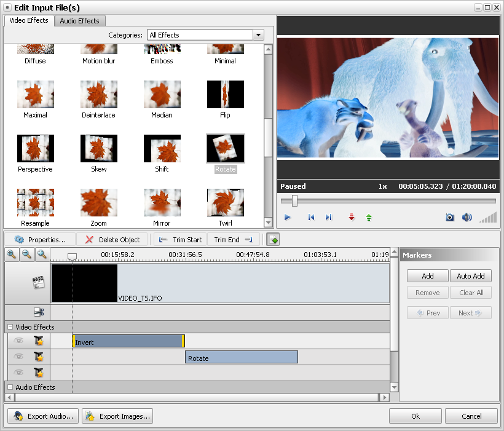Click Remove marker button

[428, 293]
